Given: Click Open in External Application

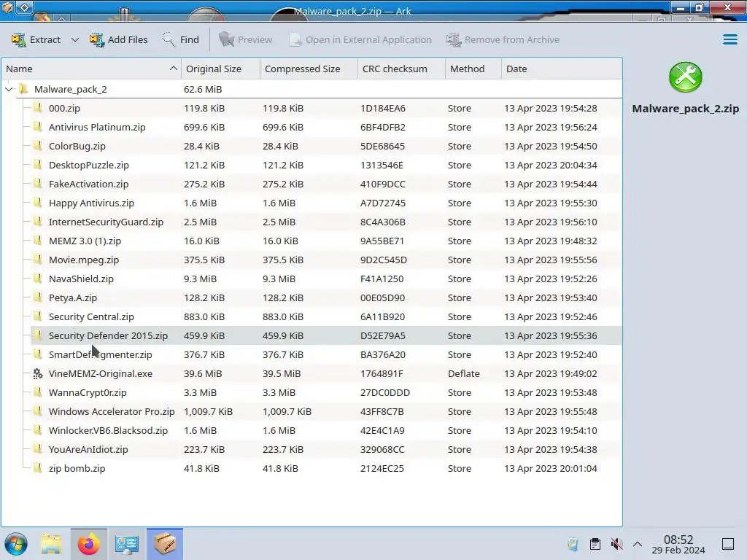Looking at the screenshot, I should pyautogui.click(x=360, y=39).
